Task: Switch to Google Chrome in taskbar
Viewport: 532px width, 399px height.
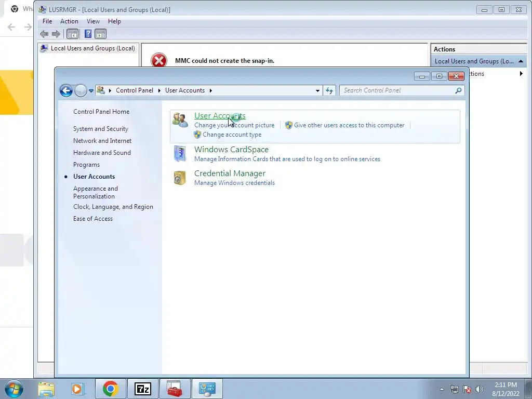Action: coord(111,389)
